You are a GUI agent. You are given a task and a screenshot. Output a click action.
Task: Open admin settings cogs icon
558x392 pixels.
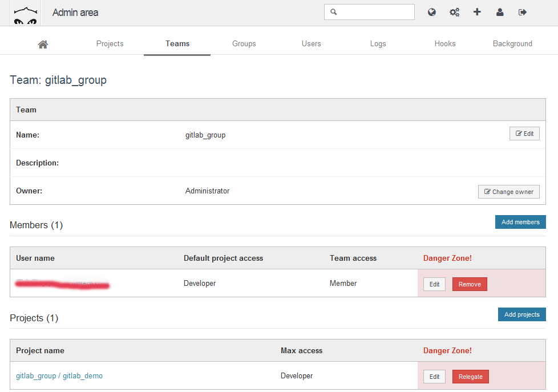pyautogui.click(x=454, y=12)
